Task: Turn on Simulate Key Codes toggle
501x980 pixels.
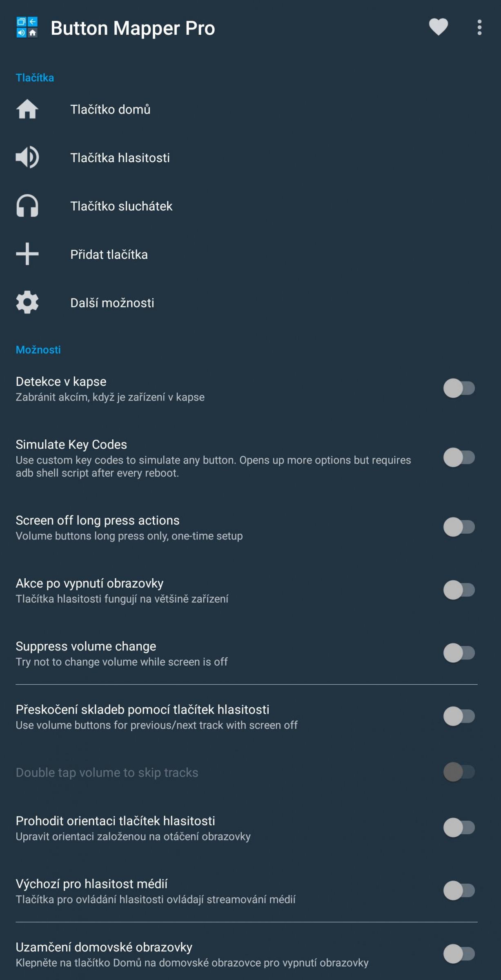Action: [x=459, y=457]
